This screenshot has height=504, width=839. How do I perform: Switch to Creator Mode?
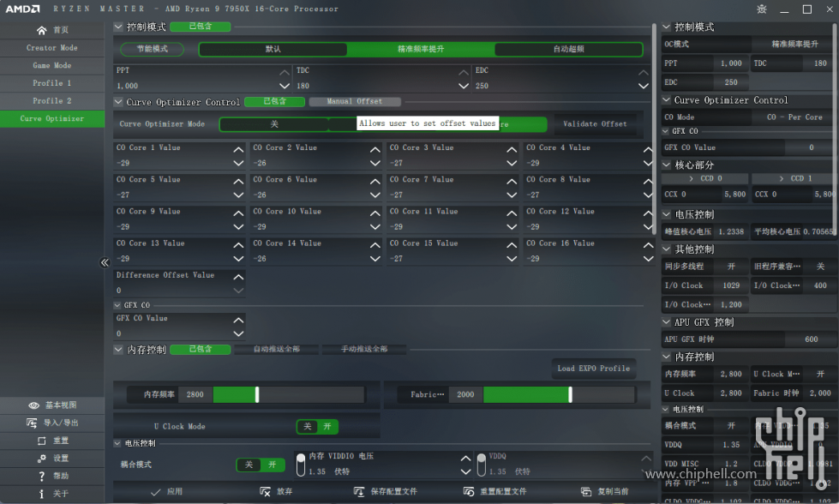[x=52, y=48]
